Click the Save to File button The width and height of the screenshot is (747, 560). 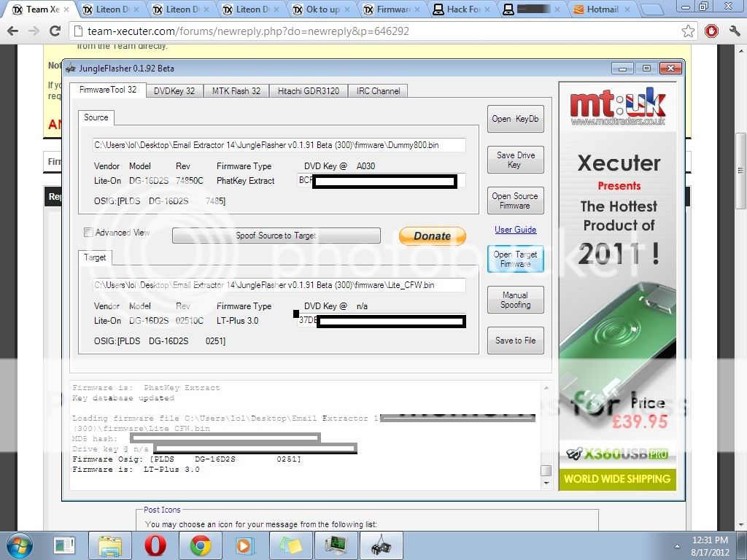click(515, 341)
